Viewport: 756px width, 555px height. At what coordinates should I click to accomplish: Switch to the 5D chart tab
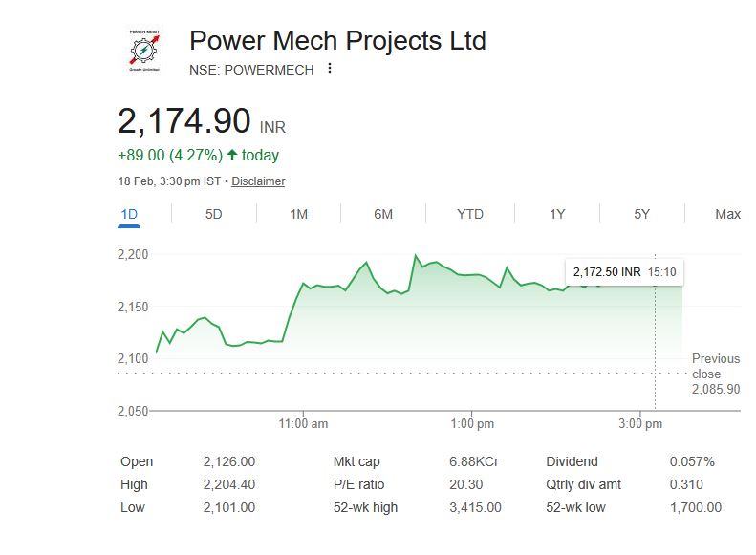point(213,214)
